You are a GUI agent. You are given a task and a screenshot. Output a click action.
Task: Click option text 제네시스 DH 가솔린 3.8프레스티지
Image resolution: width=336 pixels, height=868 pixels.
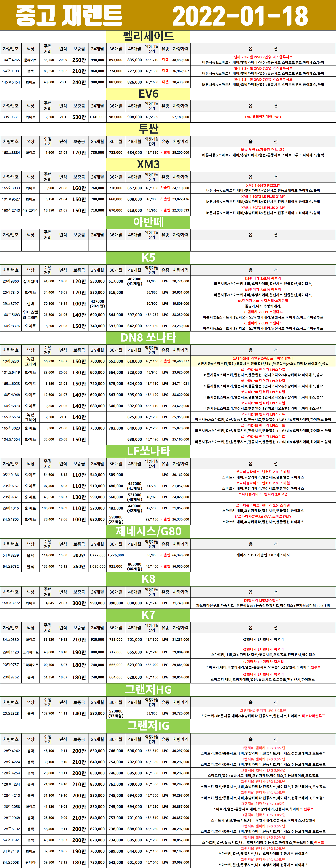pos(263,555)
